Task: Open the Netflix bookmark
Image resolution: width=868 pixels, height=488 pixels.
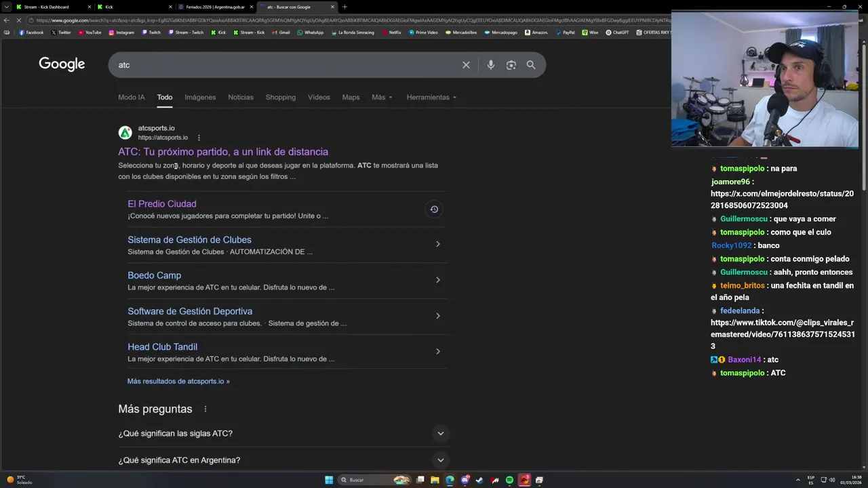Action: pyautogui.click(x=391, y=33)
